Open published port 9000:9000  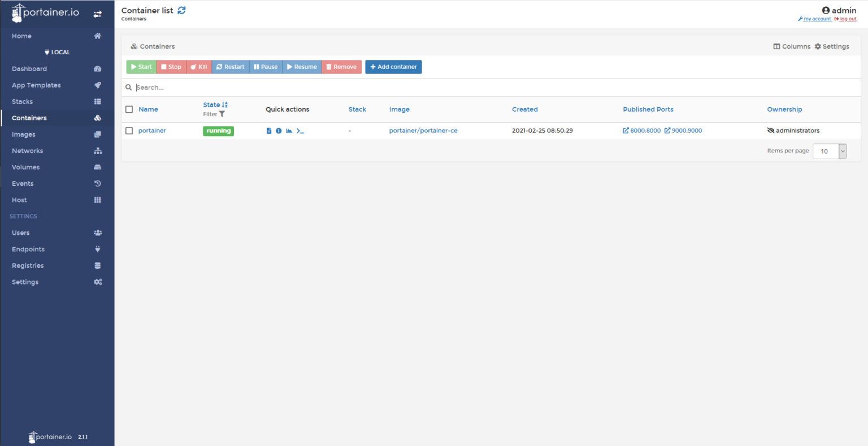(x=685, y=130)
